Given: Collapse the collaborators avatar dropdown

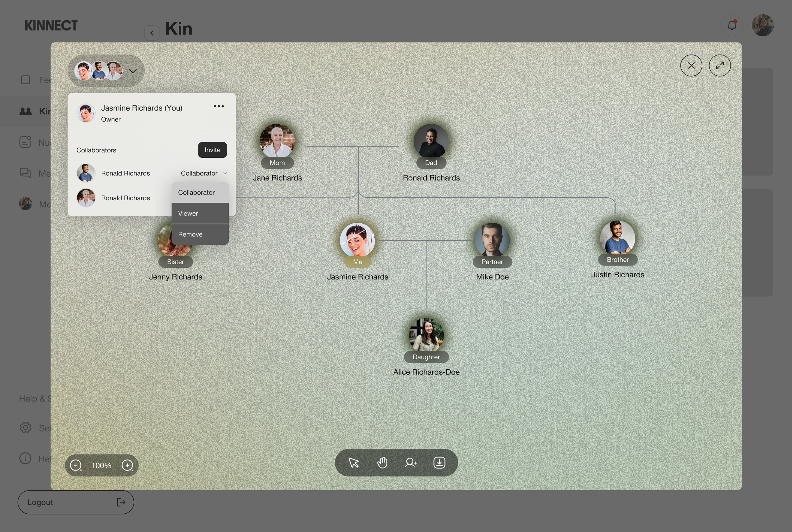Looking at the screenshot, I should 133,71.
